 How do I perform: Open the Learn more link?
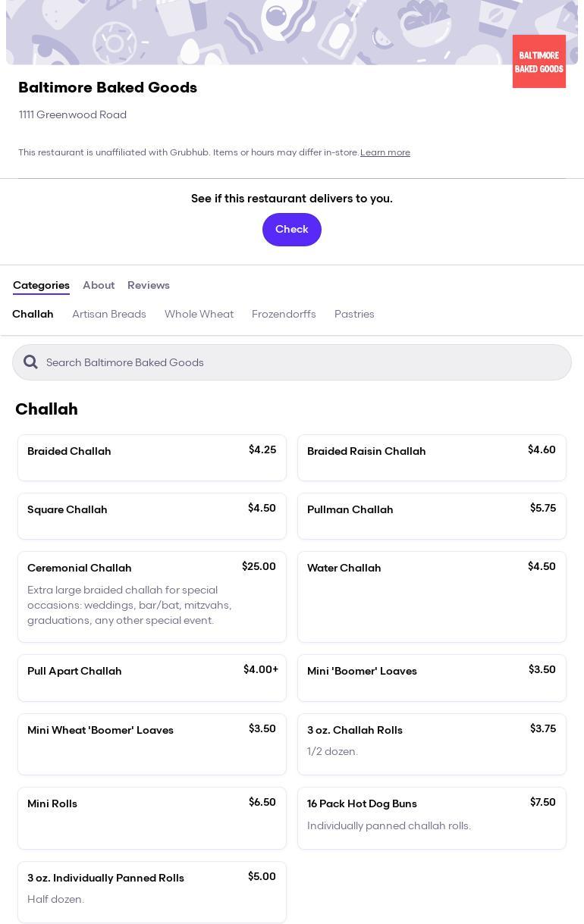pos(385,152)
